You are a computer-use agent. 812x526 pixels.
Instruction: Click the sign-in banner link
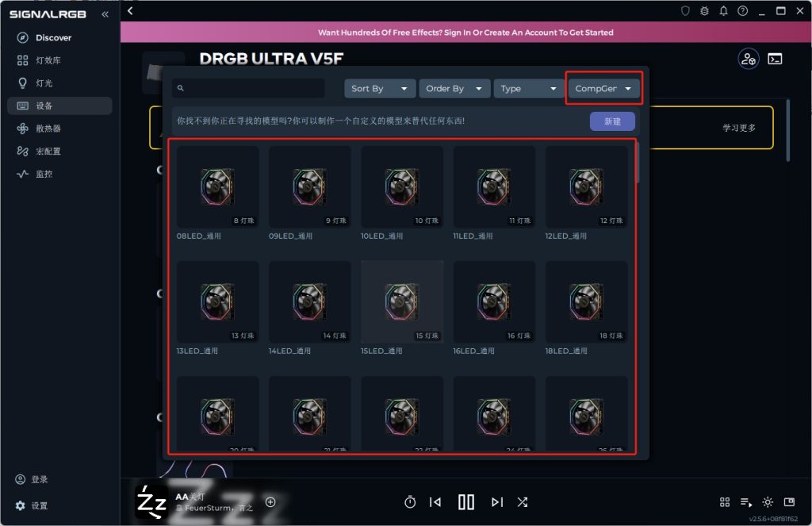[465, 32]
